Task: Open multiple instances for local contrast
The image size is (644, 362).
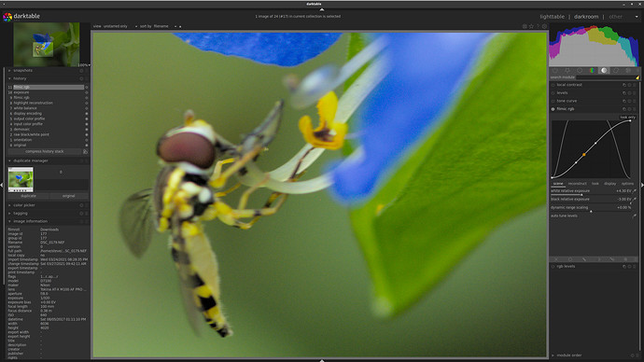Action: click(x=624, y=85)
